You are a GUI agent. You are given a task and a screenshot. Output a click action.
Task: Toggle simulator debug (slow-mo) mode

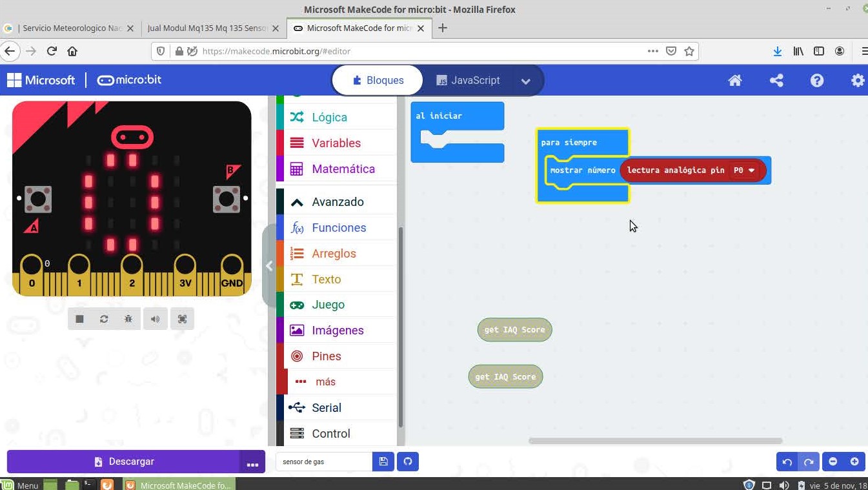[128, 319]
